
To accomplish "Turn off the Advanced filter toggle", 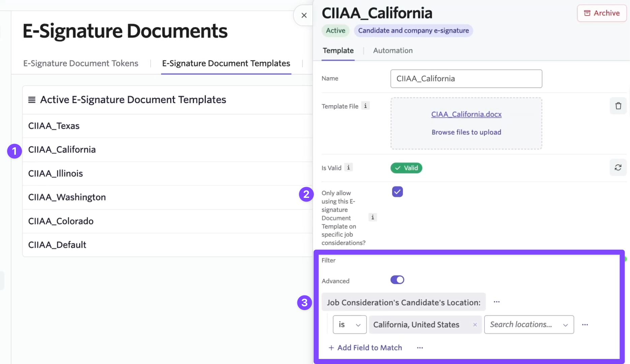I will (397, 280).
